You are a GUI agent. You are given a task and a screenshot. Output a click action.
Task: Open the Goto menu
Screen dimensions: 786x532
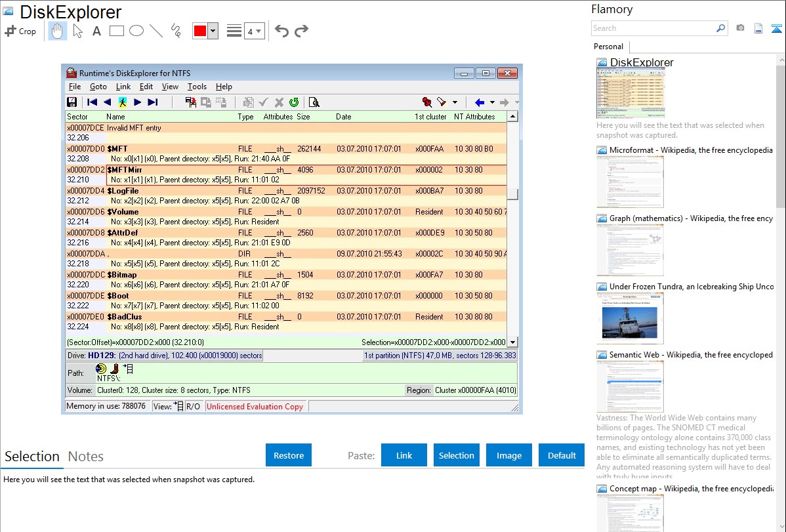point(98,87)
